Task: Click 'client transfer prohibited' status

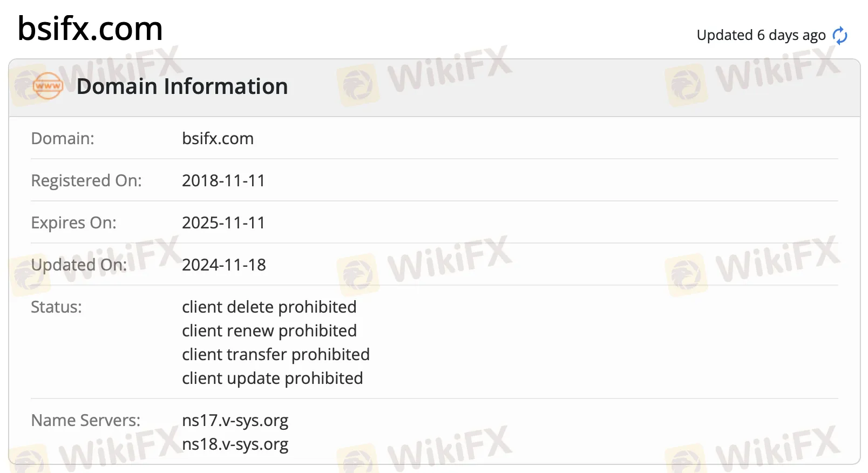Action: 276,354
